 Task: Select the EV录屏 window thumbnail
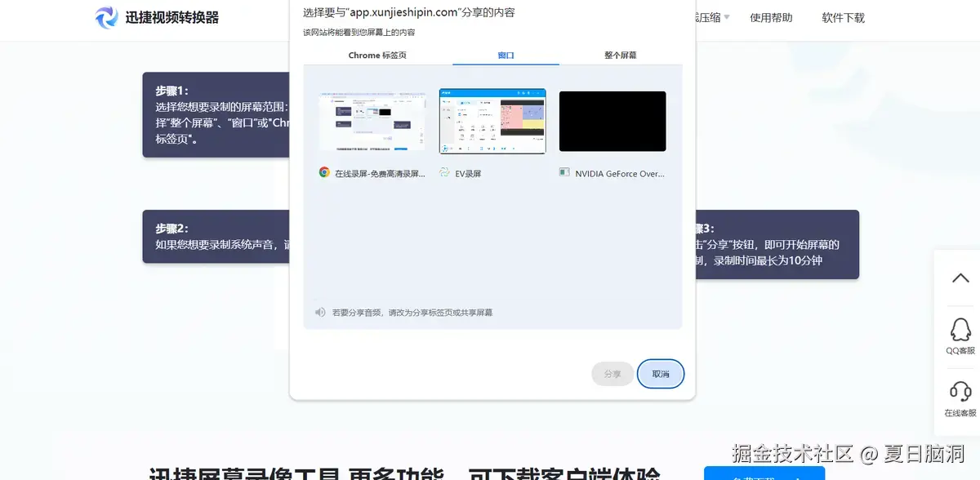coord(492,121)
